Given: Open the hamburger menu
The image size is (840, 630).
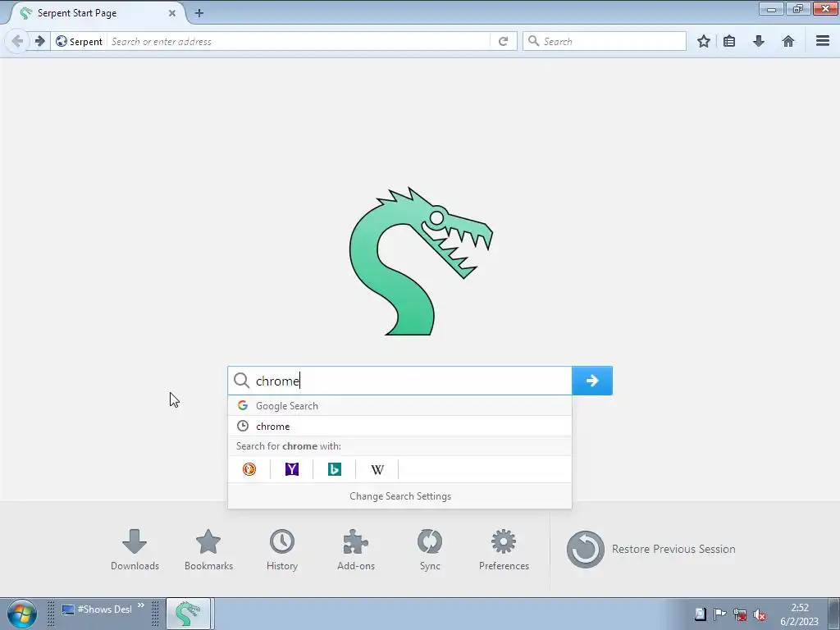Looking at the screenshot, I should pyautogui.click(x=823, y=41).
